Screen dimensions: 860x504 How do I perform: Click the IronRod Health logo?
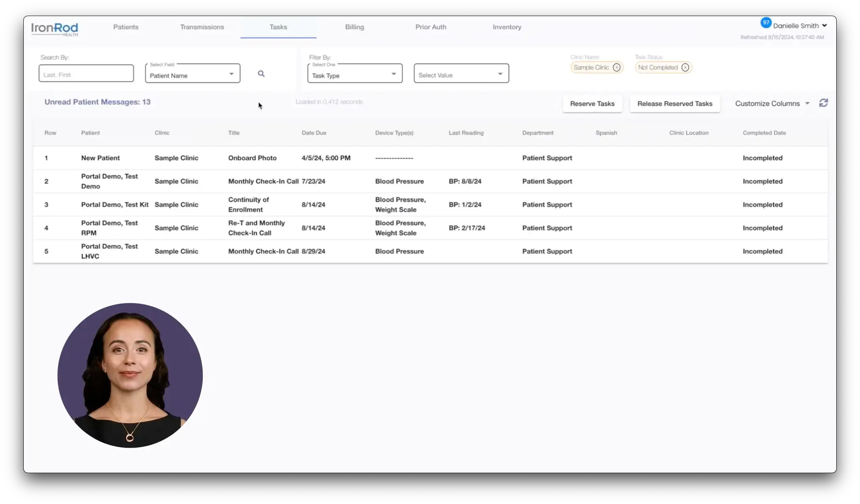tap(55, 29)
